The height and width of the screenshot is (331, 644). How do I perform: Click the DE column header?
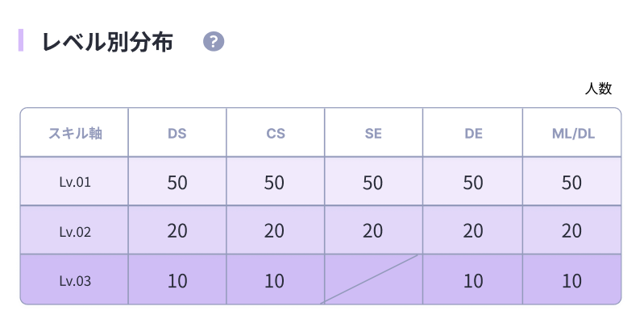click(x=473, y=133)
